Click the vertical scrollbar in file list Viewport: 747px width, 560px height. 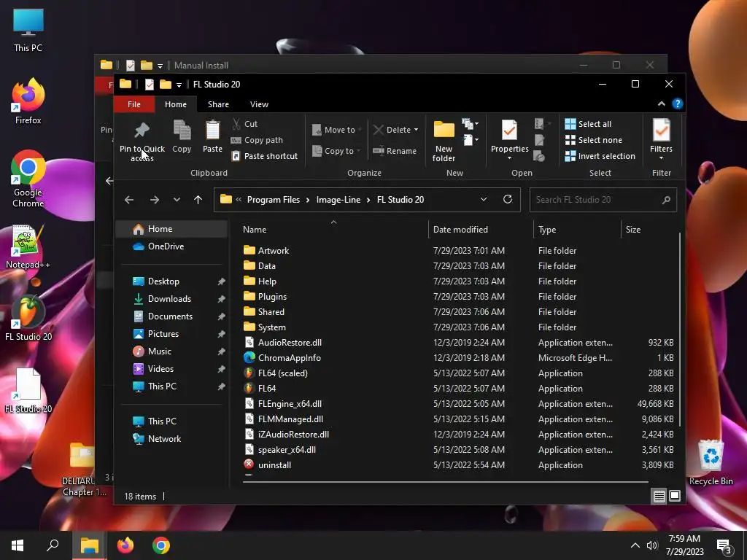tap(679, 330)
